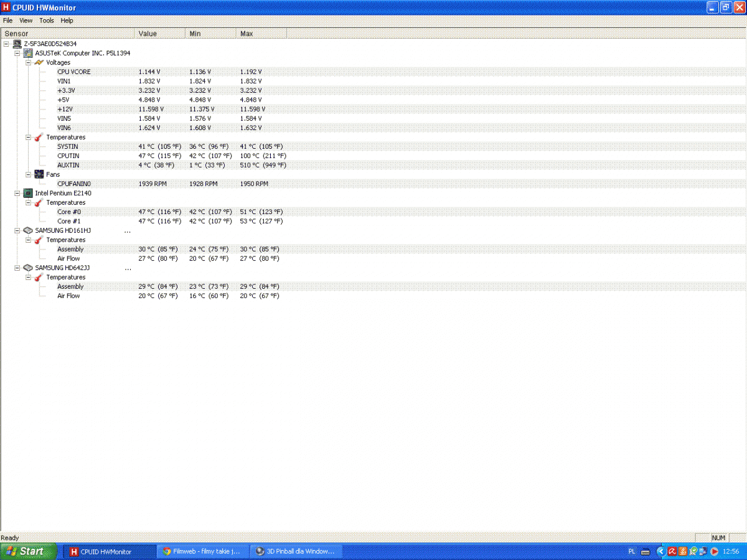
Task: Select the Core #1 row
Action: coord(374,221)
